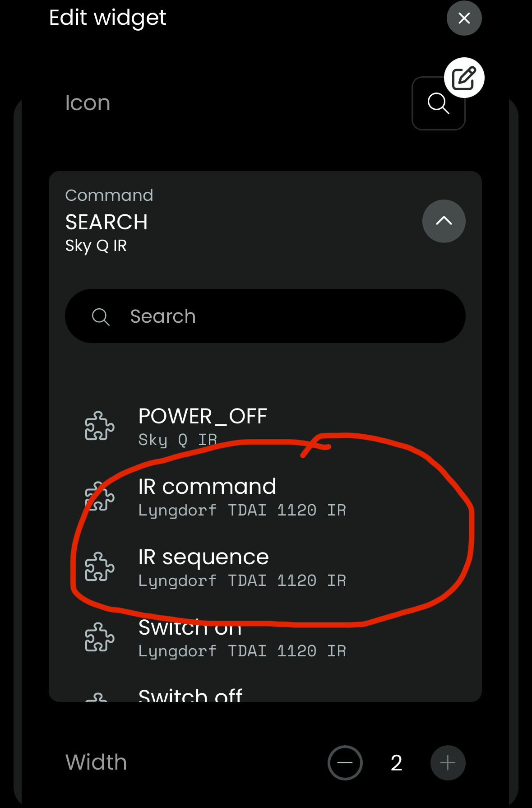Click the Search command input field
The height and width of the screenshot is (808, 532).
(x=265, y=316)
